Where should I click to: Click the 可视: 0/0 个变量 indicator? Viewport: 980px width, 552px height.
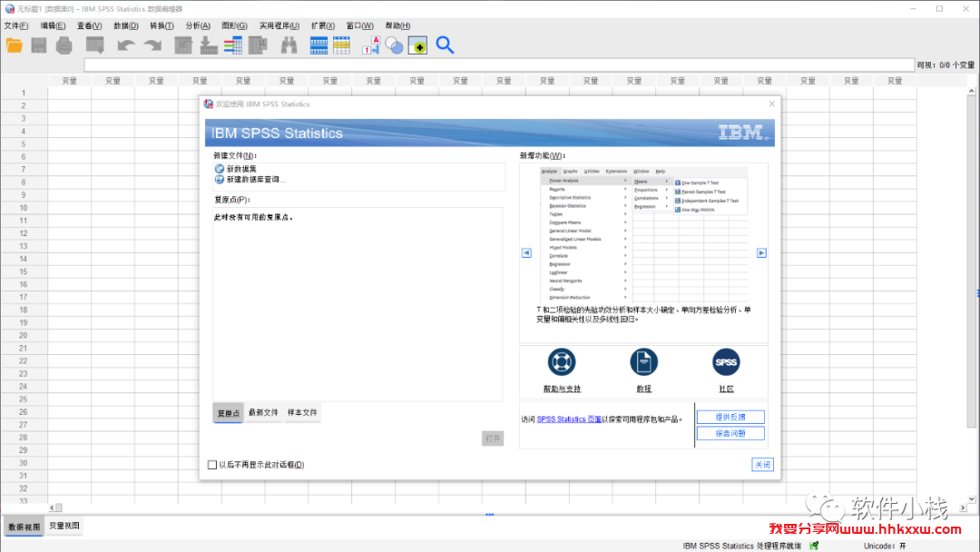(x=945, y=65)
